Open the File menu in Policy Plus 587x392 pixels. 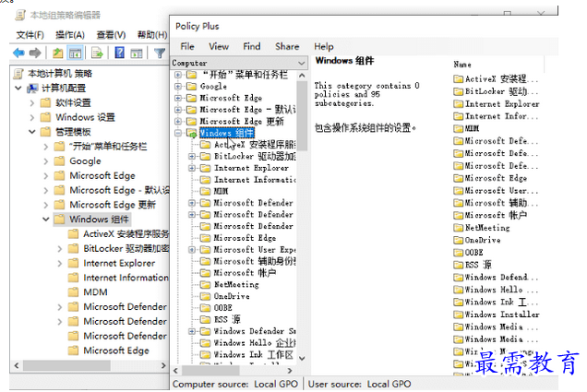click(x=187, y=46)
